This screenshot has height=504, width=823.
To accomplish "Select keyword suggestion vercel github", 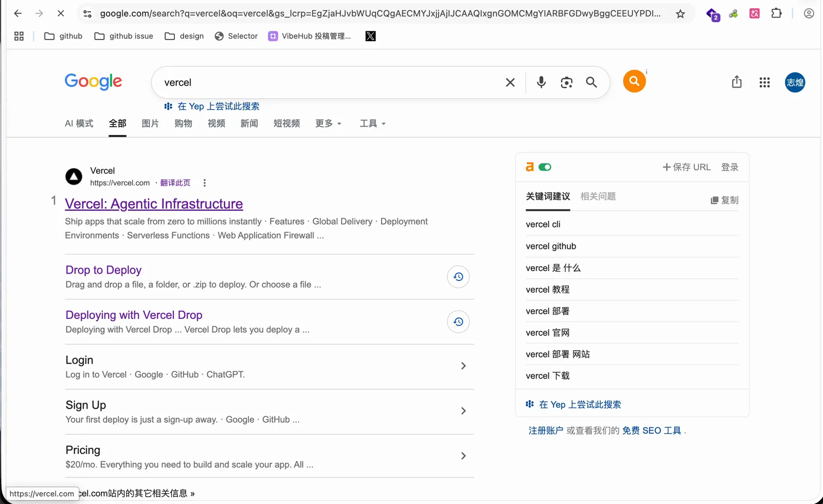I will 551,246.
